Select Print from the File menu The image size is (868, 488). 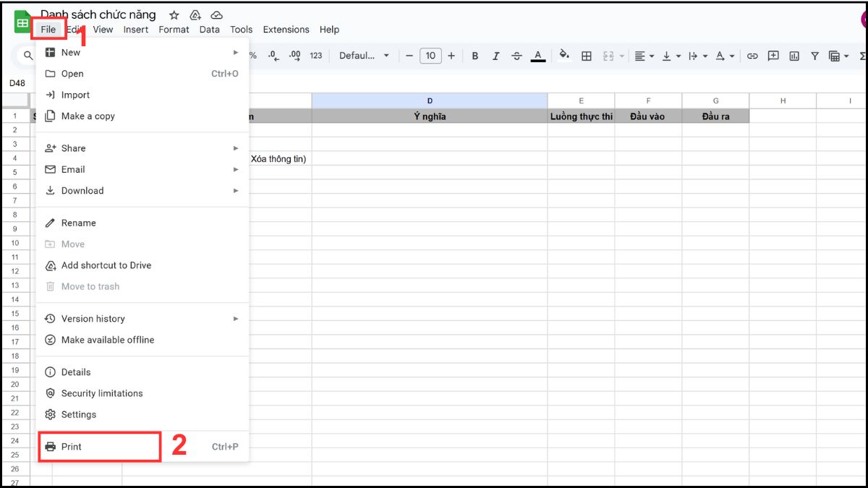pos(71,446)
